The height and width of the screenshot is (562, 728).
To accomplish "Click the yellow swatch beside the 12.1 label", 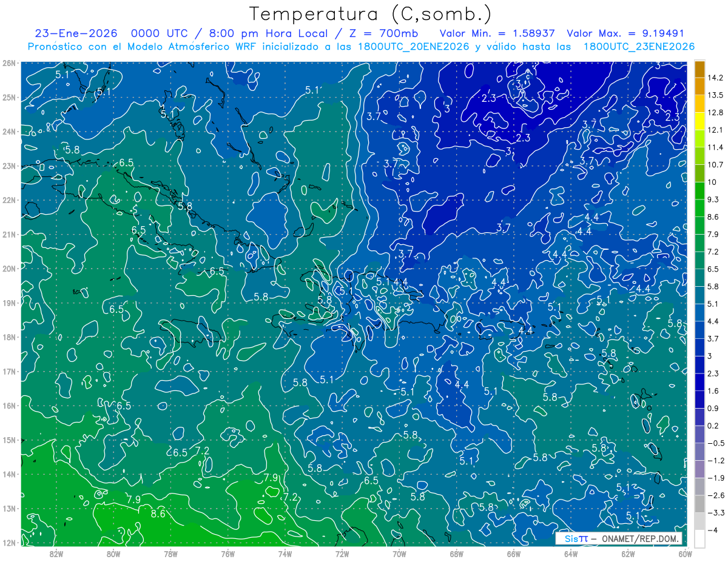I will [699, 121].
